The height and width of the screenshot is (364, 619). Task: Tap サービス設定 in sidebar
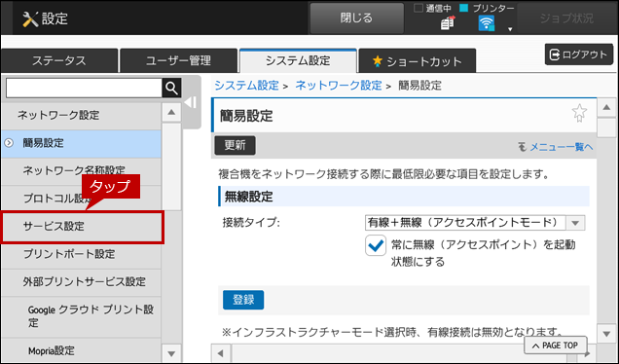pyautogui.click(x=82, y=227)
